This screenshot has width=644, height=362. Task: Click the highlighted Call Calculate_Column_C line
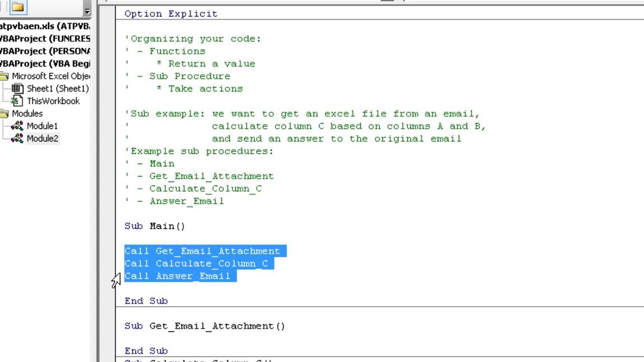coord(196,263)
